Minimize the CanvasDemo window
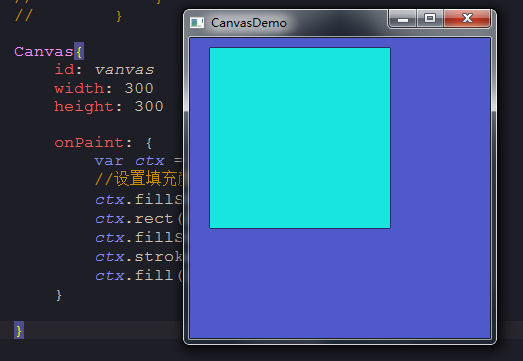523x361 pixels. click(x=403, y=19)
